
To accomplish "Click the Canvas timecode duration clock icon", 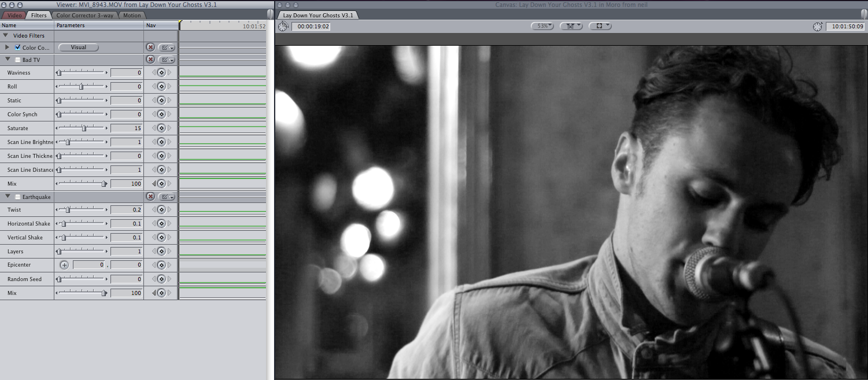I will pyautogui.click(x=282, y=27).
